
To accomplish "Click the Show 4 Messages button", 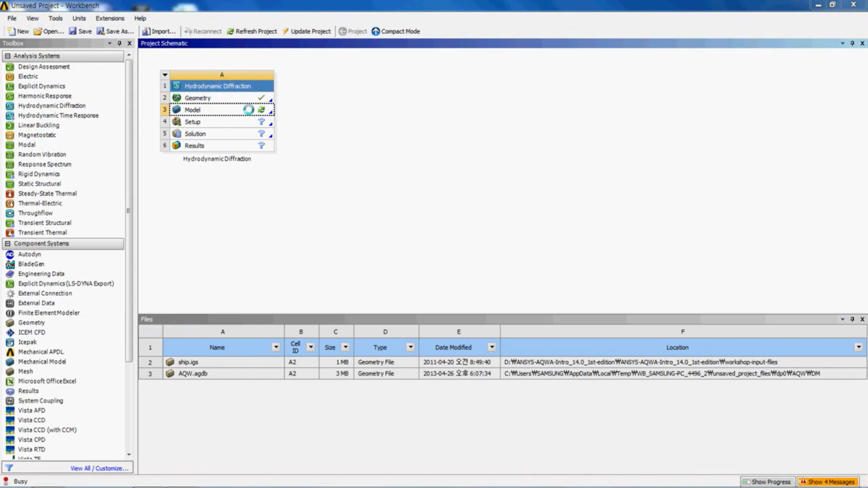I will [x=827, y=481].
